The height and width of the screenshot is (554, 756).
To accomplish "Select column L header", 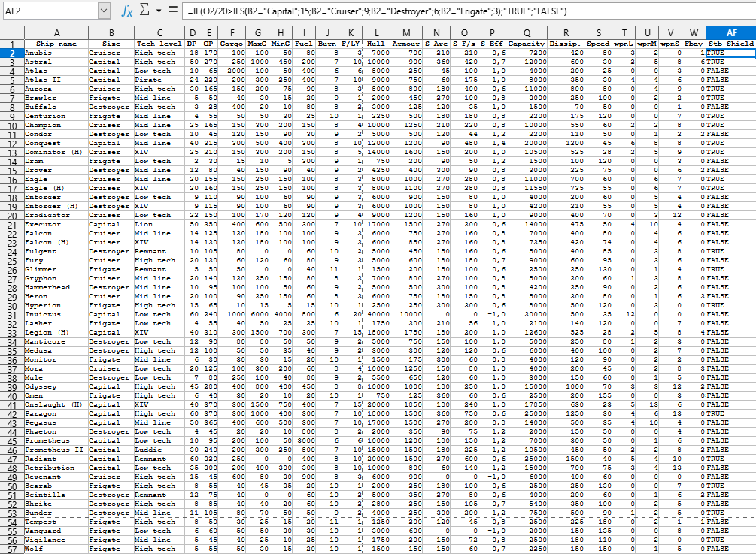I will (x=377, y=33).
